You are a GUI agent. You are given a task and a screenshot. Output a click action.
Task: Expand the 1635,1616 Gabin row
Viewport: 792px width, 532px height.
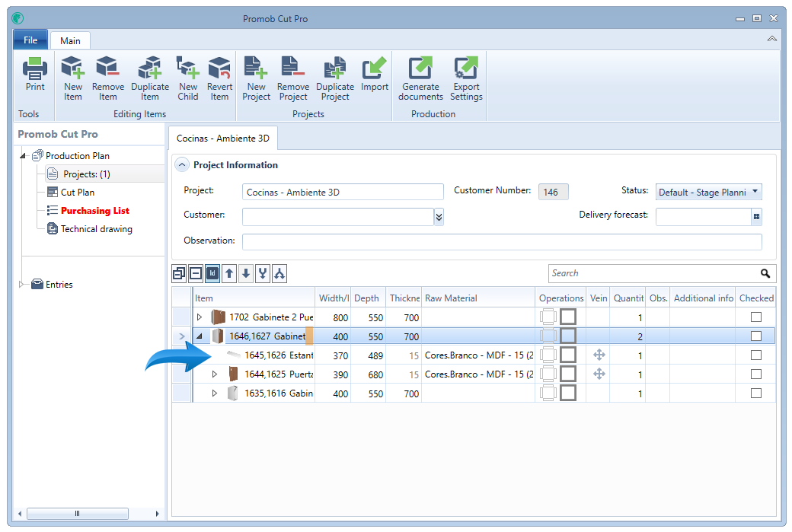(x=215, y=393)
